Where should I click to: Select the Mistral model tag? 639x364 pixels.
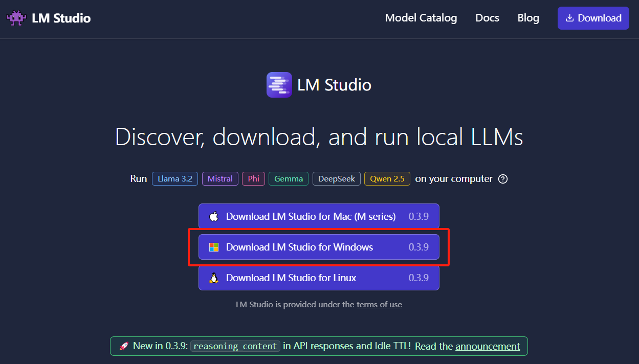[x=220, y=179]
